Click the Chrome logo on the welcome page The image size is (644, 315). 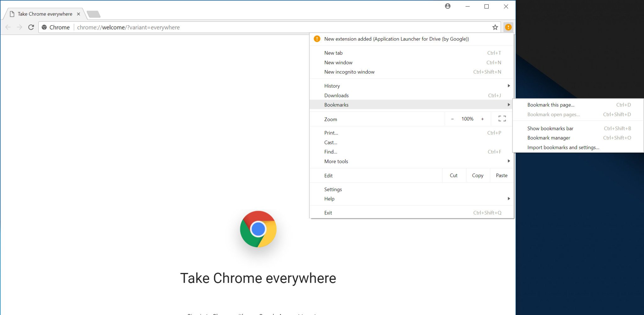[x=258, y=229]
